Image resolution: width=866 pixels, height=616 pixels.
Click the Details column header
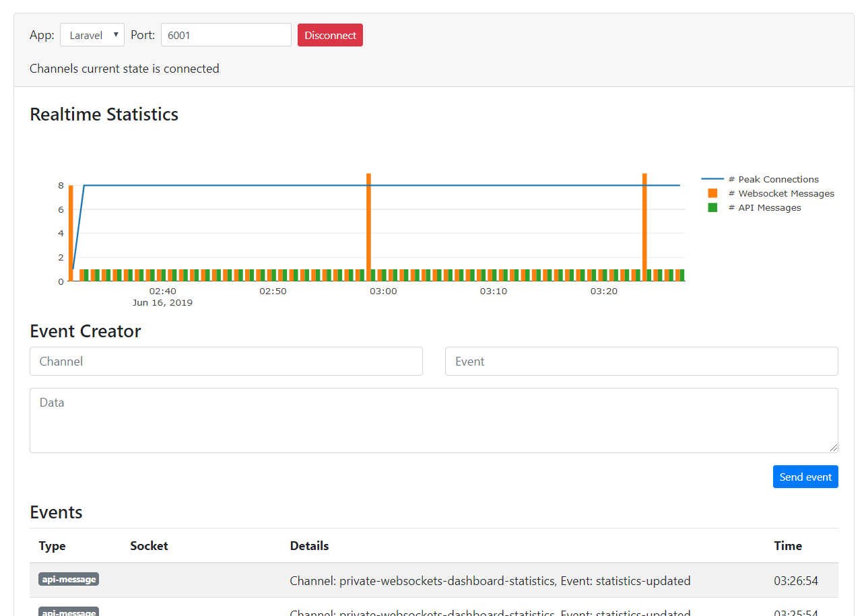[x=309, y=545]
